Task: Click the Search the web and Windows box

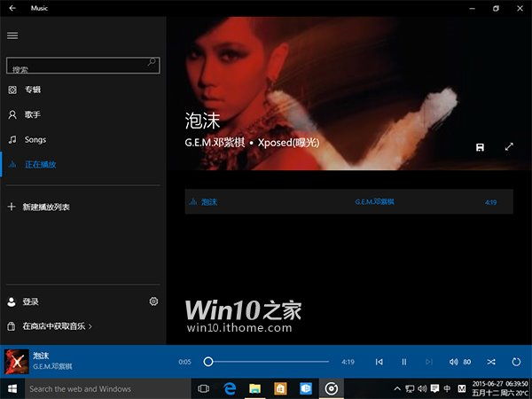Action: (x=108, y=389)
